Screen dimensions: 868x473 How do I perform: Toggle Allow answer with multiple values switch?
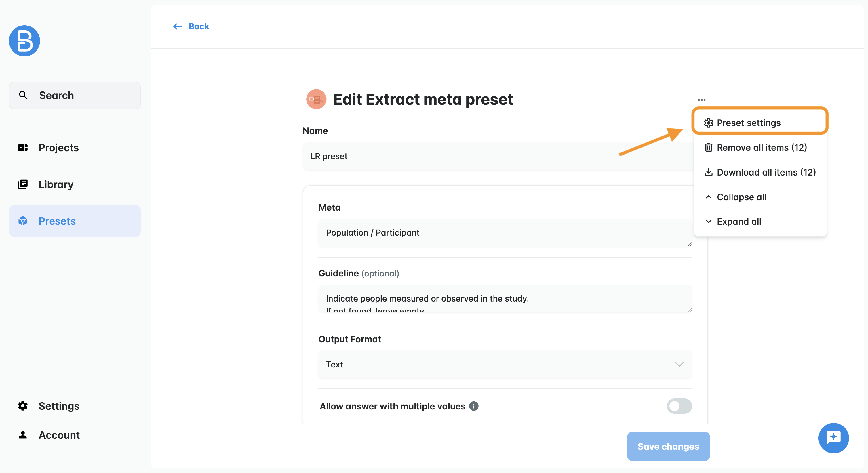click(679, 406)
